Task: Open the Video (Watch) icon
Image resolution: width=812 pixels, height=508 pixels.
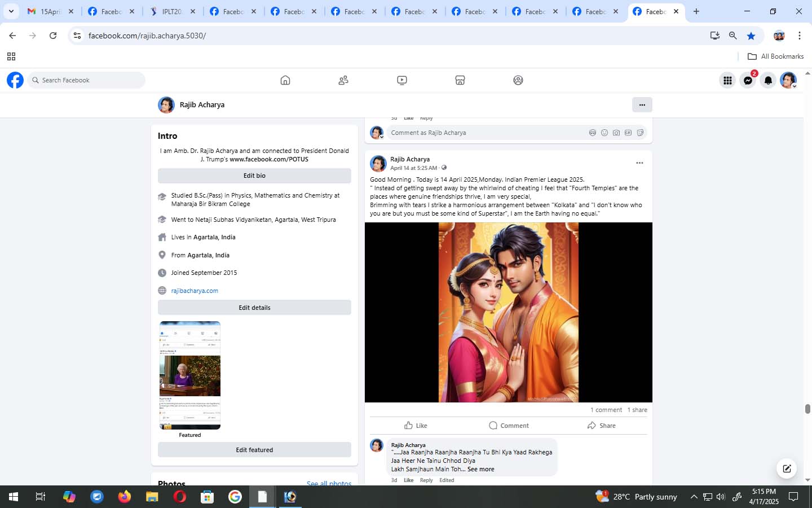Action: tap(402, 80)
